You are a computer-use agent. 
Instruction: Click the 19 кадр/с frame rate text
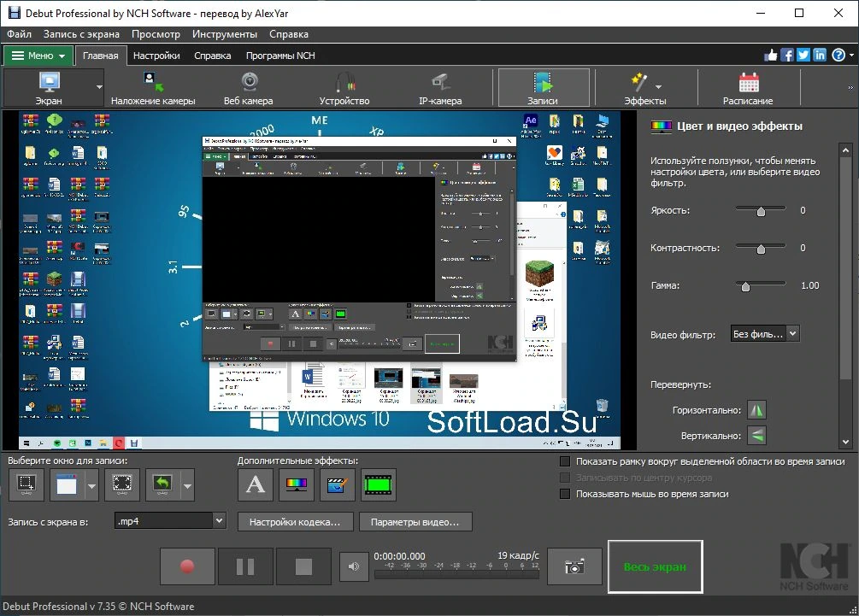518,555
